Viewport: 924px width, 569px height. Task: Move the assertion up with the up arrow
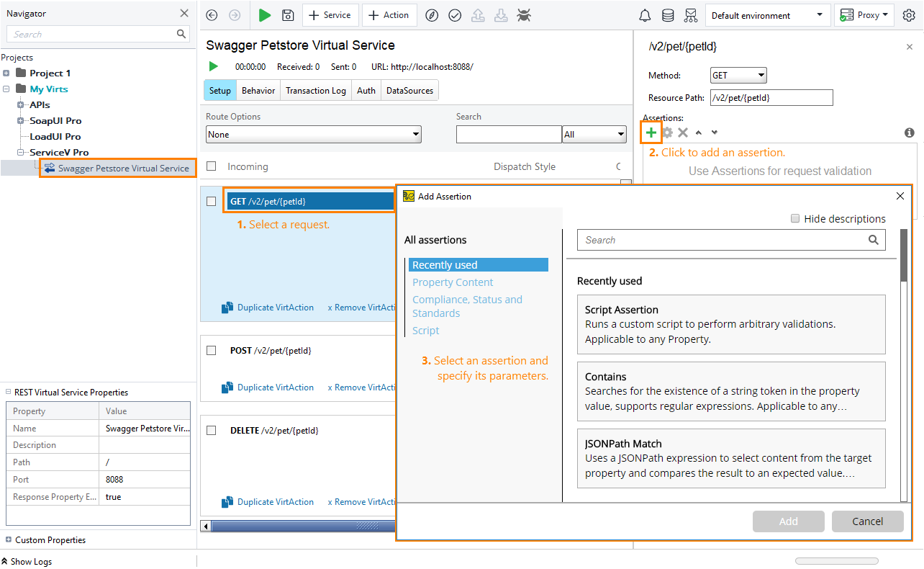[x=699, y=133]
